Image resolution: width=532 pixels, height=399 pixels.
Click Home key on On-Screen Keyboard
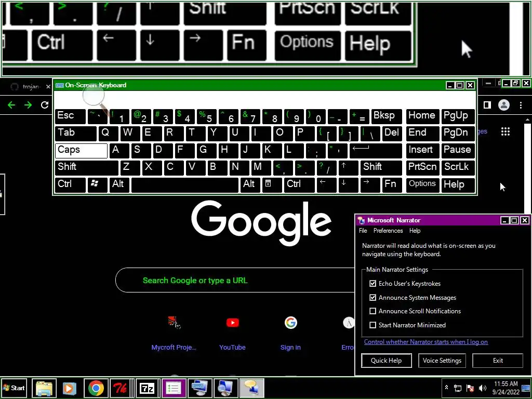coord(422,116)
